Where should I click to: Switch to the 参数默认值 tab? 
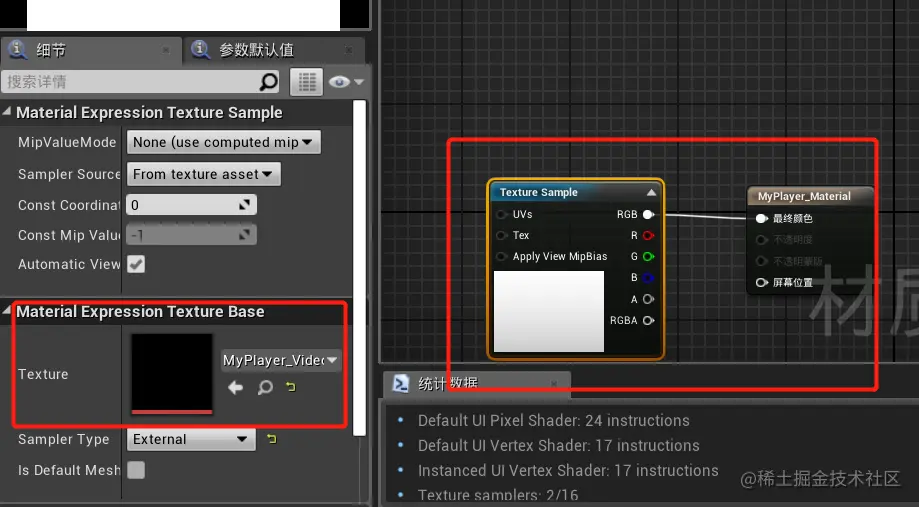(273, 50)
